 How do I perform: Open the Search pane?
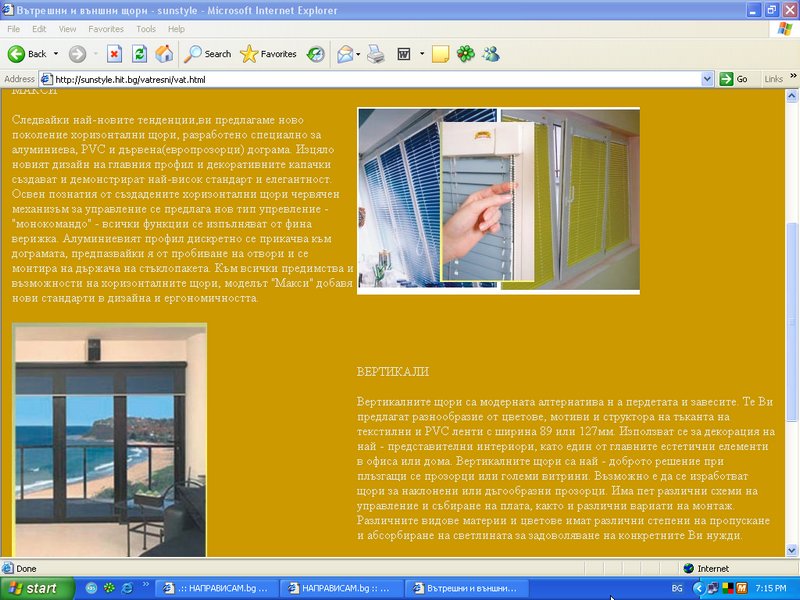[x=208, y=54]
